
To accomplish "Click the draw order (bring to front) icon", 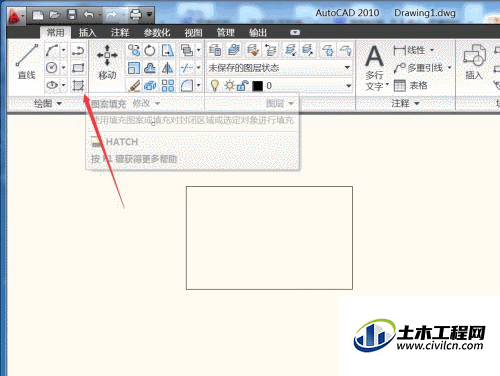I will tap(187, 50).
